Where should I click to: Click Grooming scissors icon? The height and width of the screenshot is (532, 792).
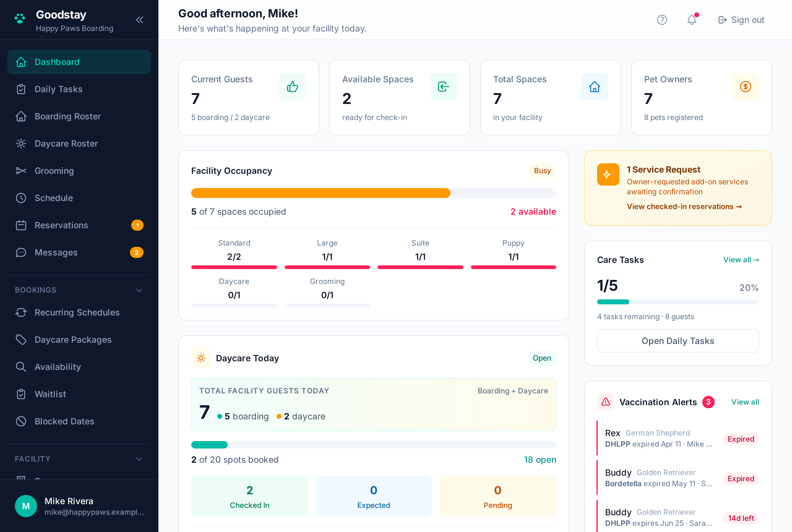(x=21, y=171)
